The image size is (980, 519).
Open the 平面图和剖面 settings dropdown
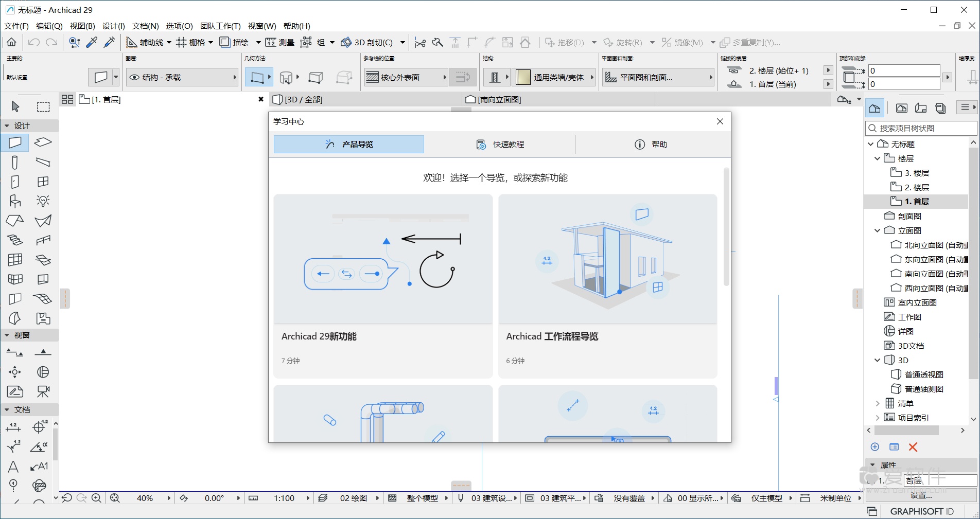659,77
